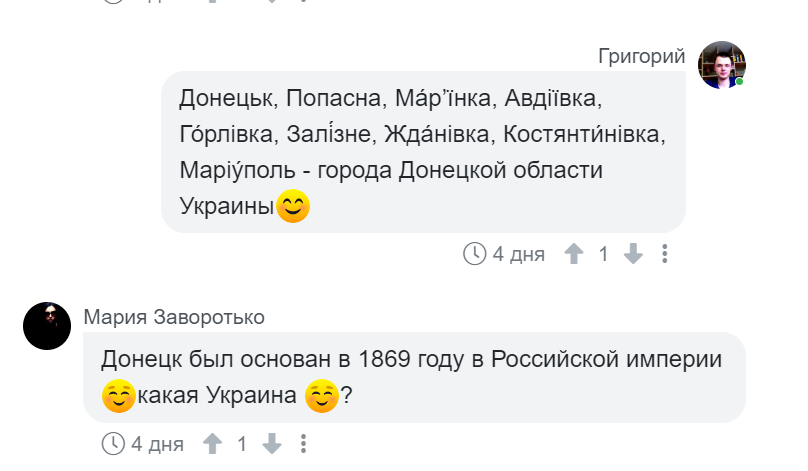Click the Мария Заворотько username
808x471 pixels.
174,317
